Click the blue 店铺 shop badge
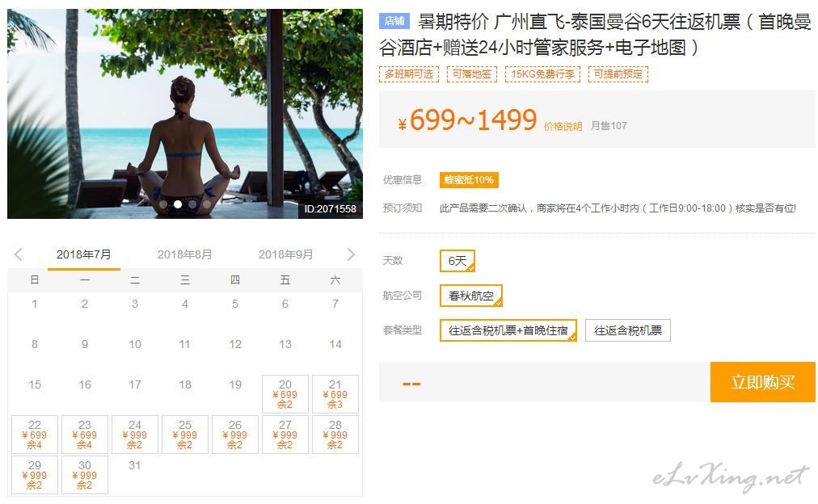This screenshot has width=818, height=504. point(394,21)
